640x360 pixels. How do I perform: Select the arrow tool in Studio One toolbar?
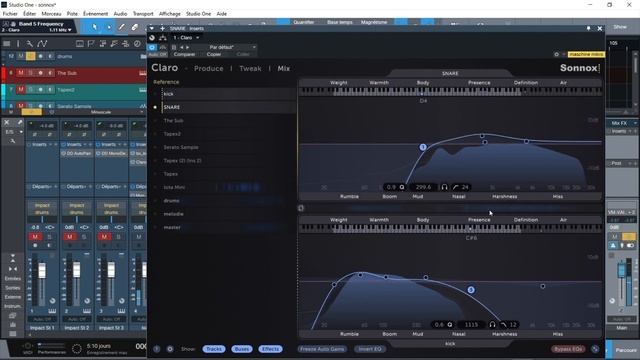click(95, 27)
